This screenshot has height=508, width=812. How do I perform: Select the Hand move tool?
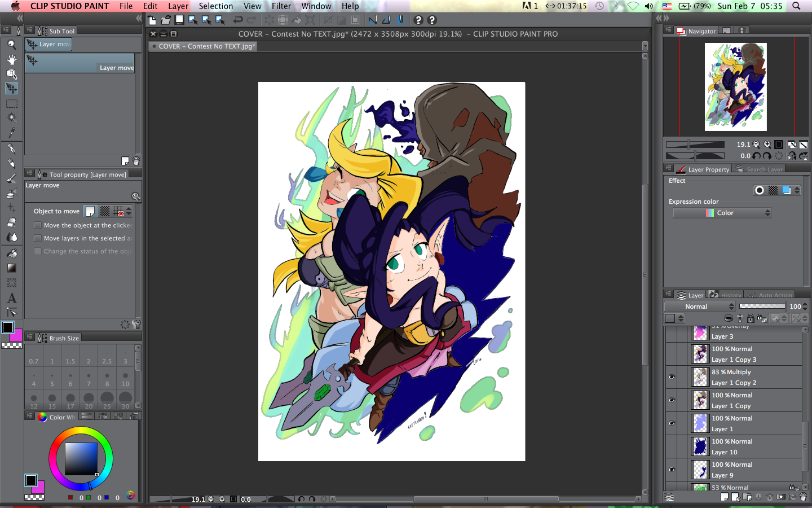(11, 59)
